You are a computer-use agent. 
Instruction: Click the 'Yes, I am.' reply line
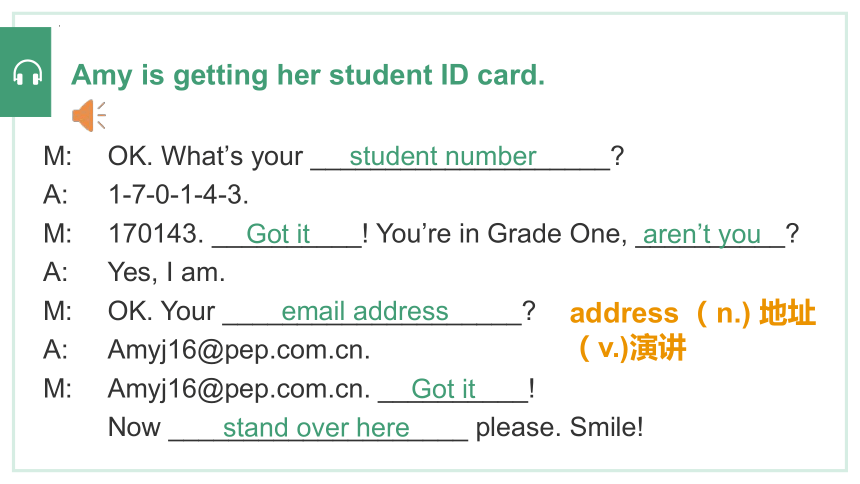[x=166, y=272]
